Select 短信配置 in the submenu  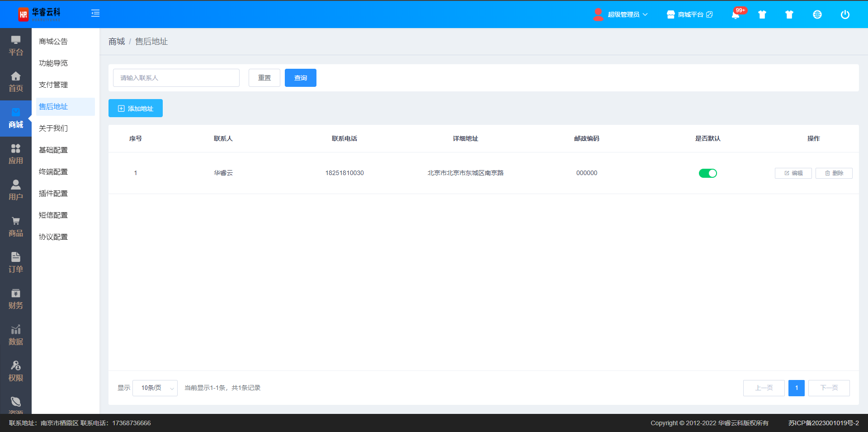pos(53,215)
